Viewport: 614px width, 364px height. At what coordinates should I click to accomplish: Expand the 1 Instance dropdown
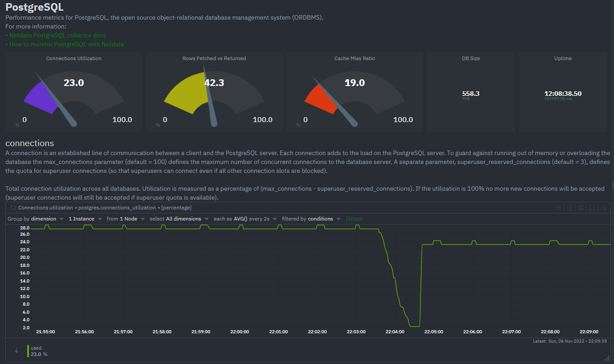coord(84,219)
